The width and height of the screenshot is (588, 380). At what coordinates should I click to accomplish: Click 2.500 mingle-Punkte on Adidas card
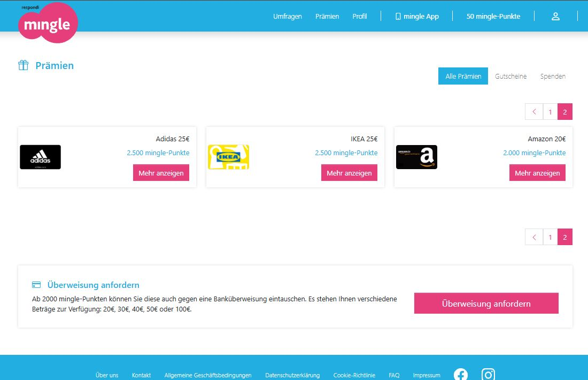158,153
